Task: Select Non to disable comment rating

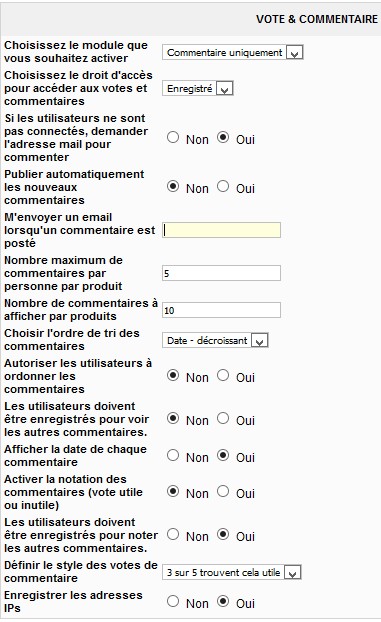Action: (x=173, y=491)
